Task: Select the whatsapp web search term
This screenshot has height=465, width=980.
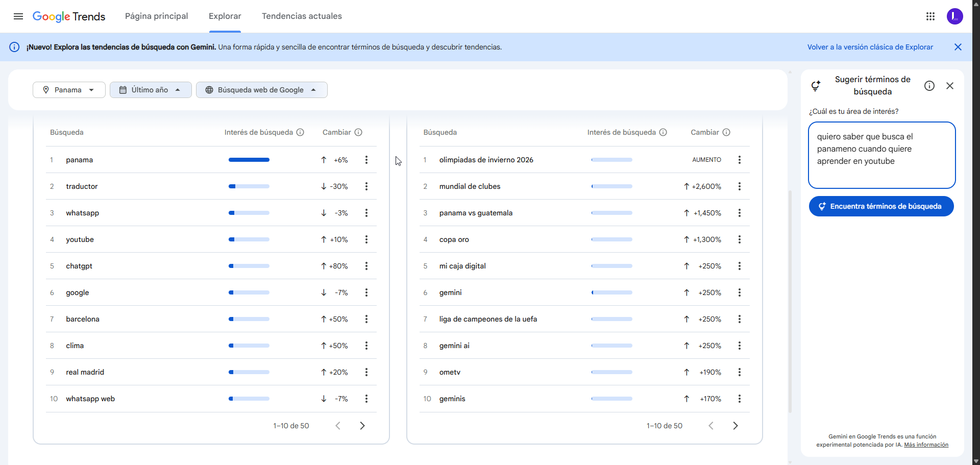Action: click(90, 399)
